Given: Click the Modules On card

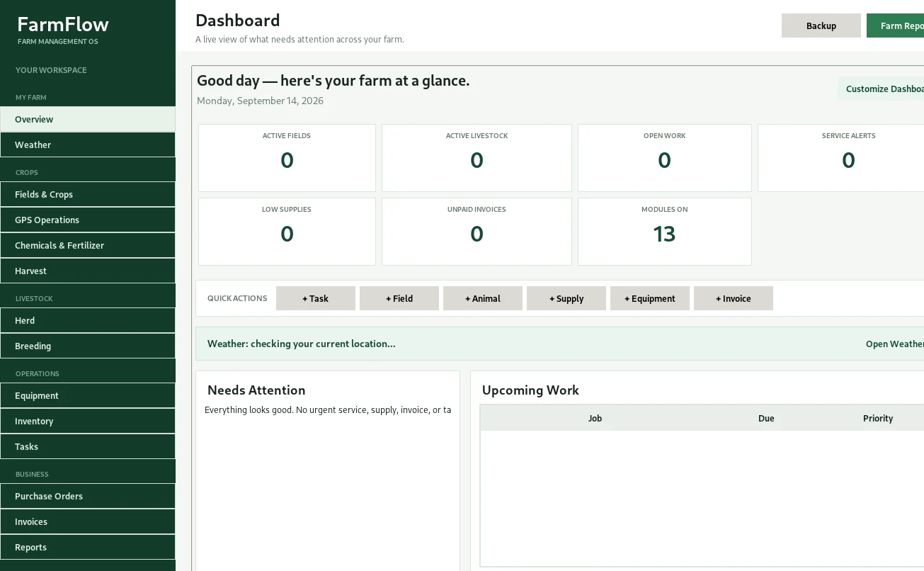Looking at the screenshot, I should (665, 232).
